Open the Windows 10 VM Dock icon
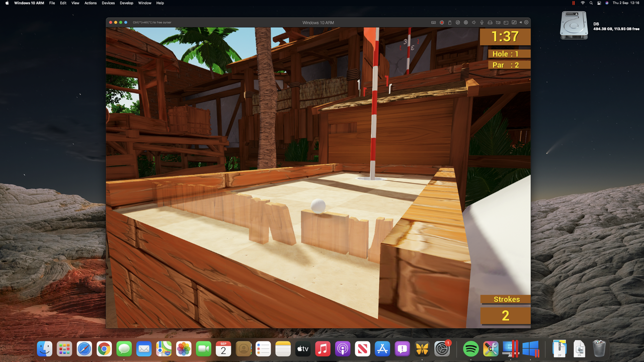Viewport: 644px width, 362px height. click(x=531, y=348)
